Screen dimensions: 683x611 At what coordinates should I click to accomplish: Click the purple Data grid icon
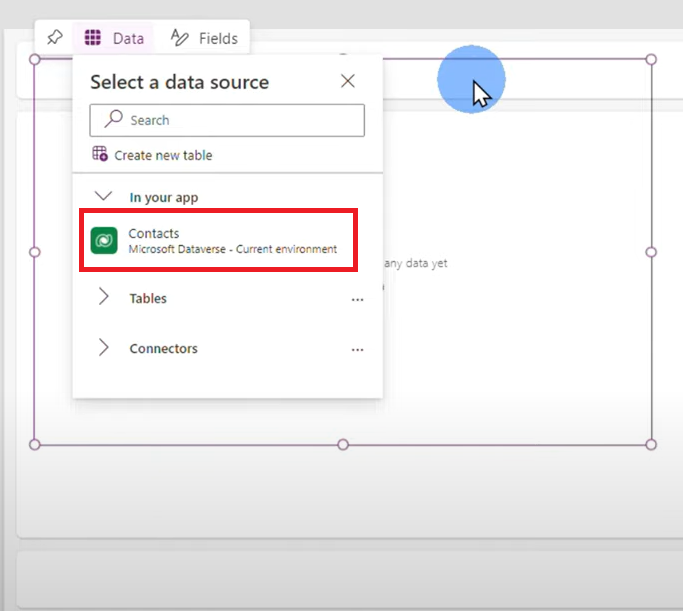[x=93, y=37]
